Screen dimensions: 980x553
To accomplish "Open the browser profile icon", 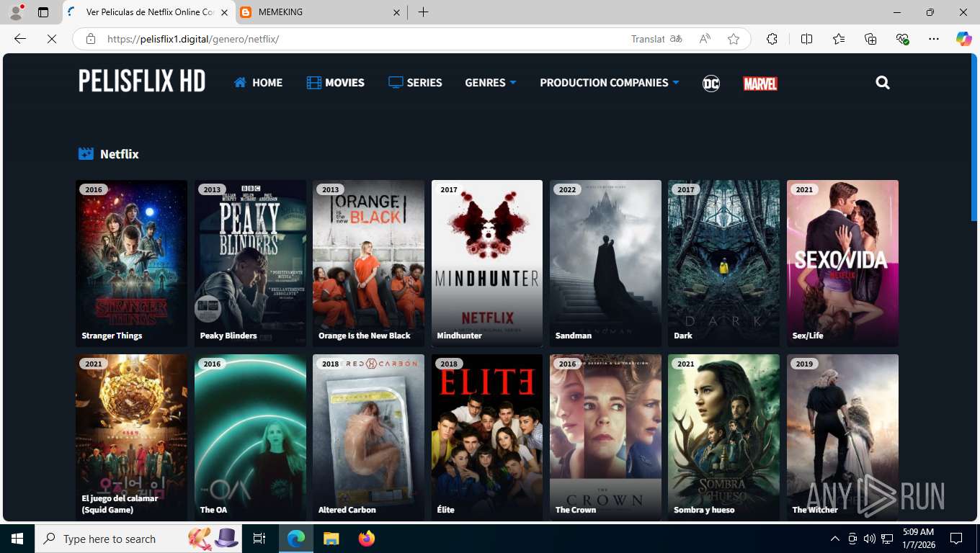I will pos(16,12).
